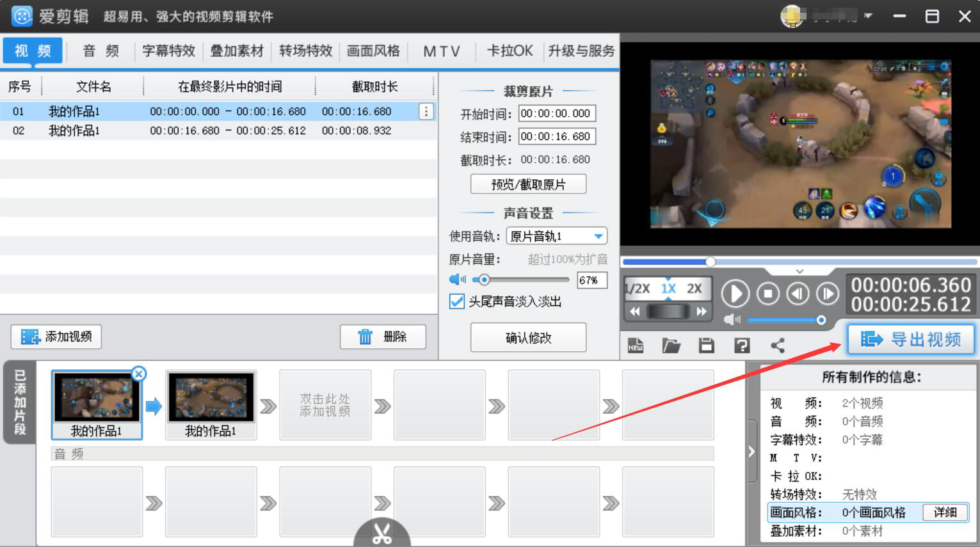Click the 结束时间 input field

point(557,136)
